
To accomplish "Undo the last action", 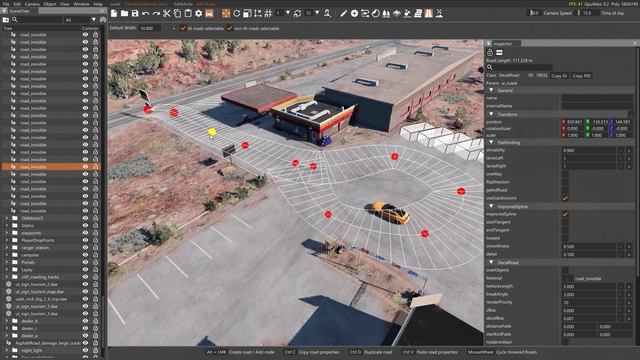I will [146, 13].
